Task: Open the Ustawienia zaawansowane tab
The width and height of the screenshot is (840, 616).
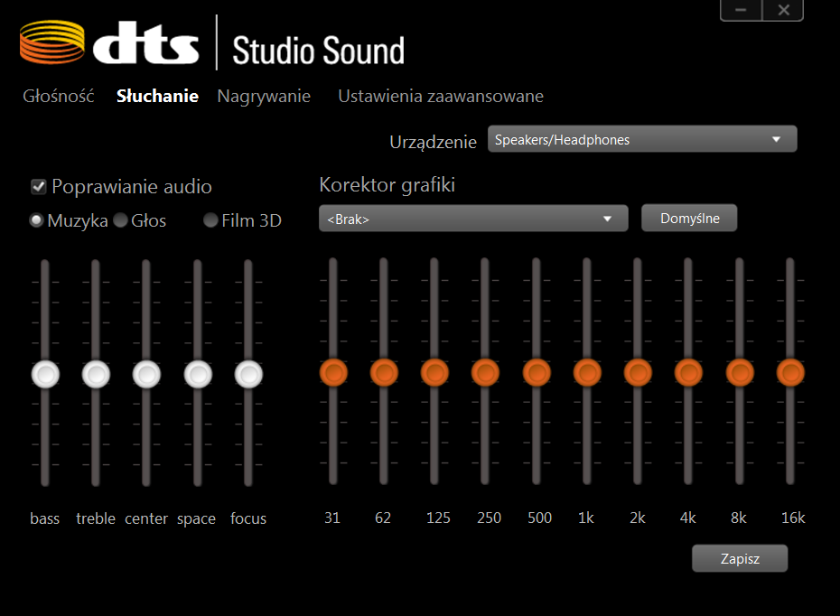Action: pyautogui.click(x=441, y=96)
